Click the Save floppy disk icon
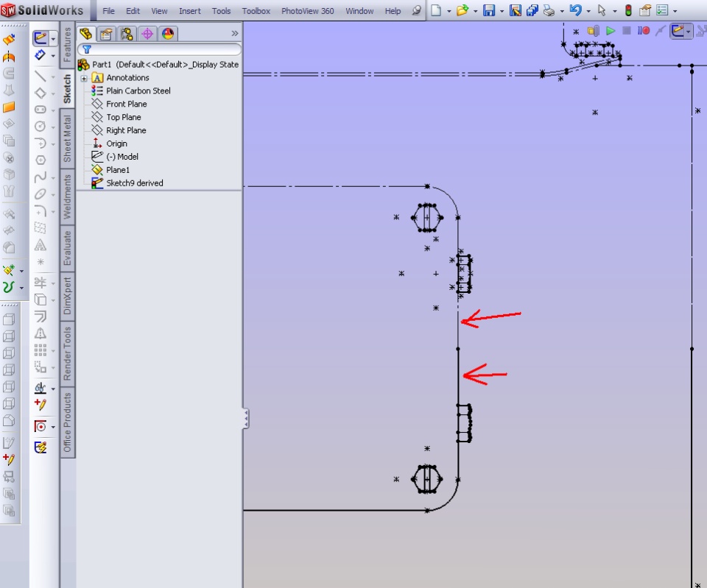The image size is (707, 588). [x=489, y=10]
